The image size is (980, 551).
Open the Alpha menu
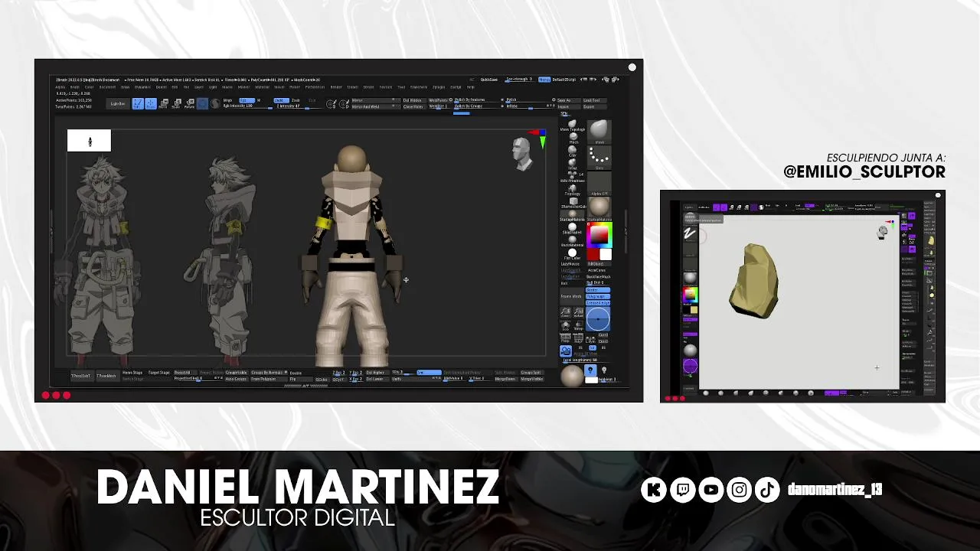click(60, 87)
